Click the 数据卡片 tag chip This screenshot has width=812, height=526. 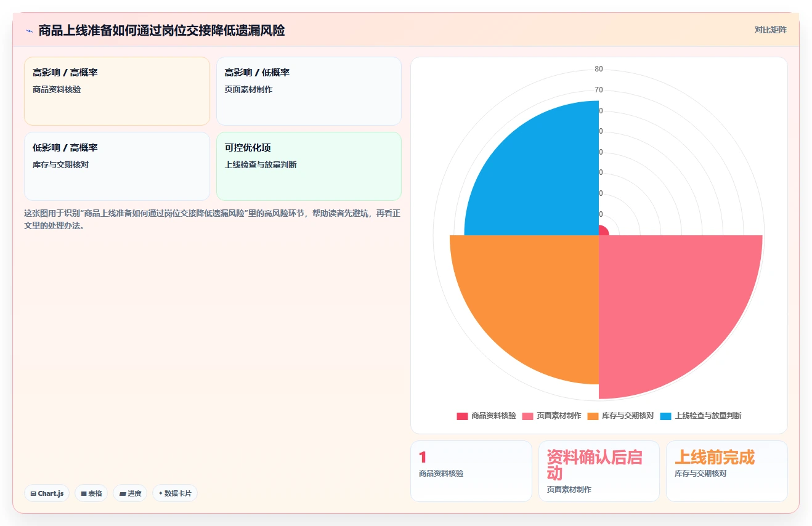click(175, 493)
